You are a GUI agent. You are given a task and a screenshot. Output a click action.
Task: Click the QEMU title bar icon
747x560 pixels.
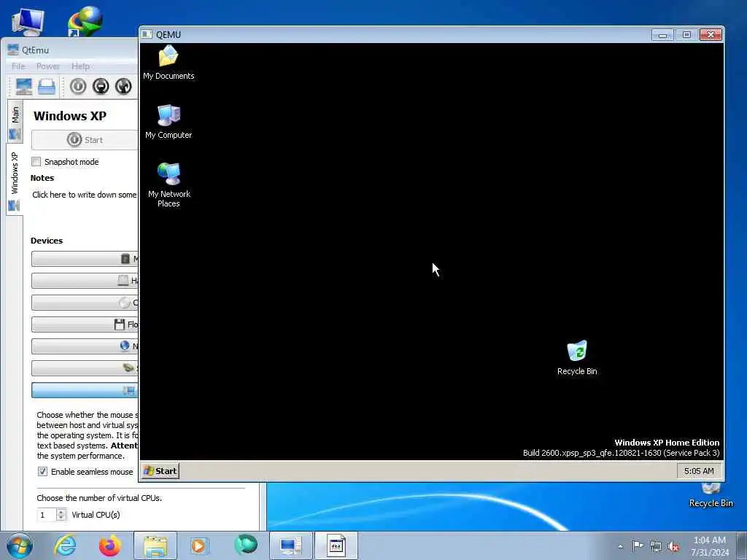click(x=147, y=34)
